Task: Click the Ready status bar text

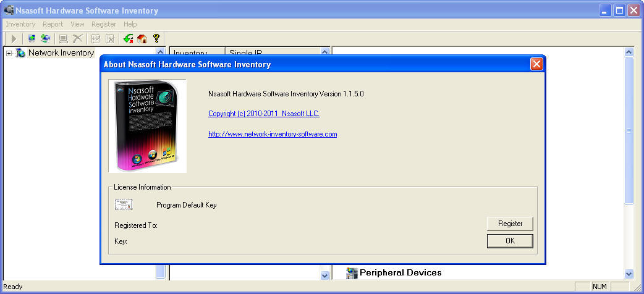Action: coord(13,287)
